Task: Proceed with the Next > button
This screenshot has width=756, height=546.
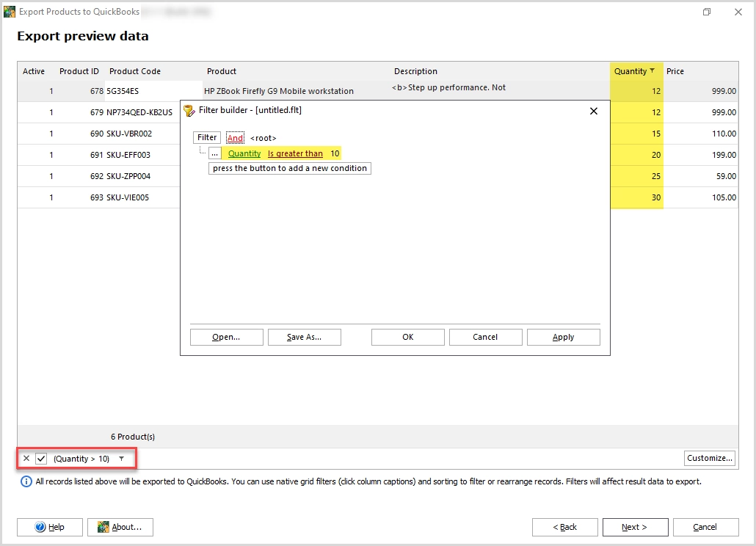Action: (x=635, y=527)
